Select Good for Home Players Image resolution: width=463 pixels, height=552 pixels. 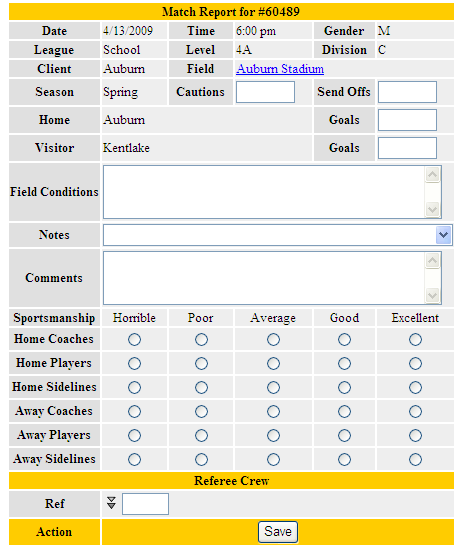pyautogui.click(x=344, y=363)
